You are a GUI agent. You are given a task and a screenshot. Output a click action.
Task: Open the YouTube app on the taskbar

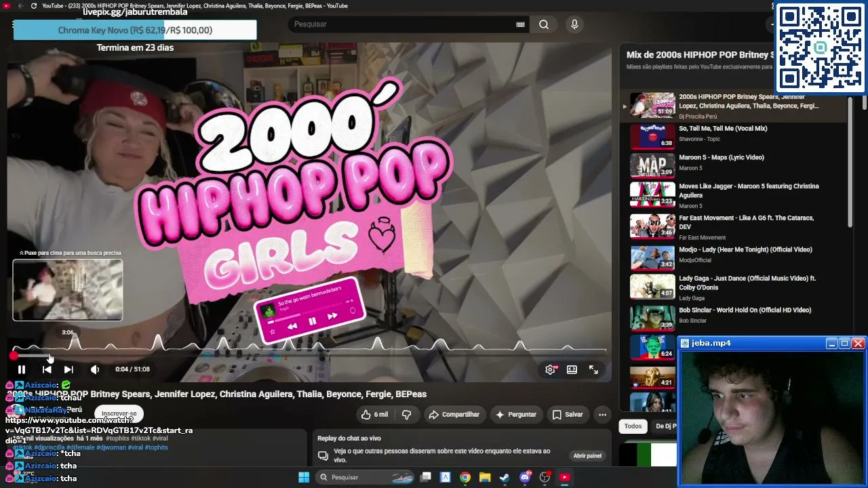(x=564, y=477)
